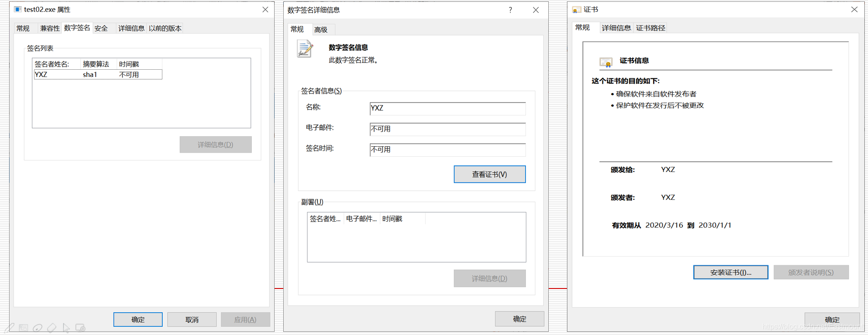Close the 证书 window

point(854,10)
